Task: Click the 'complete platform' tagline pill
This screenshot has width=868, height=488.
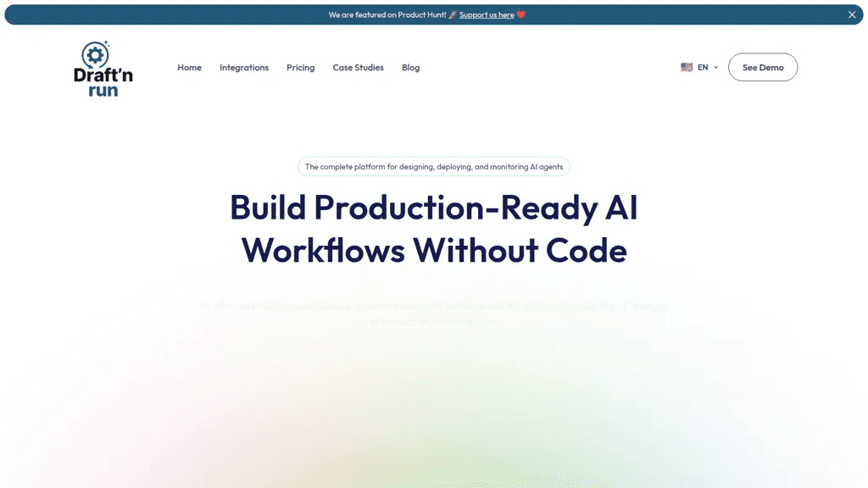Action: (434, 167)
